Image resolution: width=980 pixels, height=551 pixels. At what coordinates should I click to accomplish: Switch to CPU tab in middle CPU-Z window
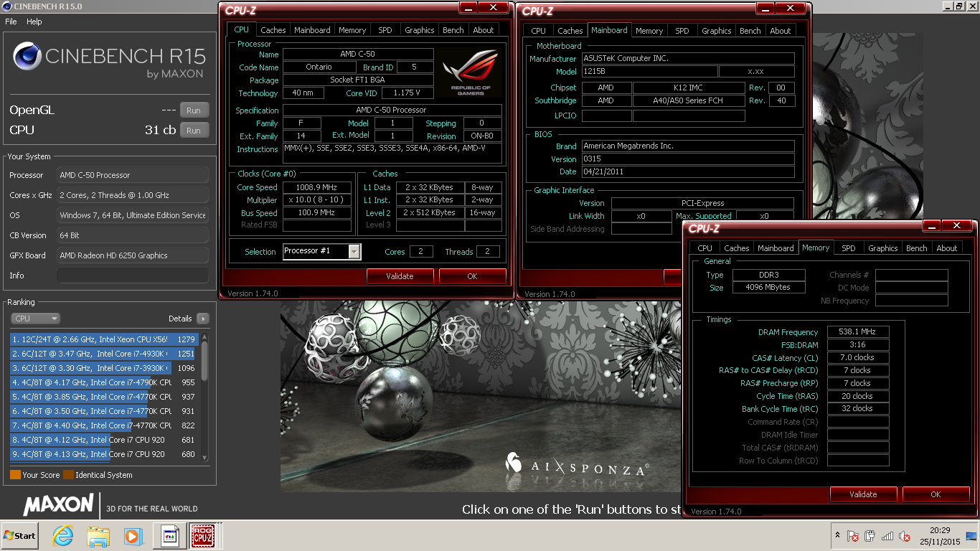pyautogui.click(x=539, y=30)
